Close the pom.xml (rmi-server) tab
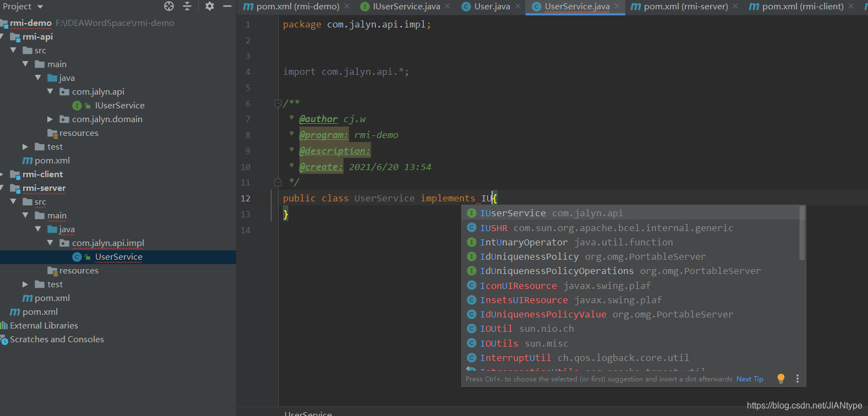 tap(735, 7)
